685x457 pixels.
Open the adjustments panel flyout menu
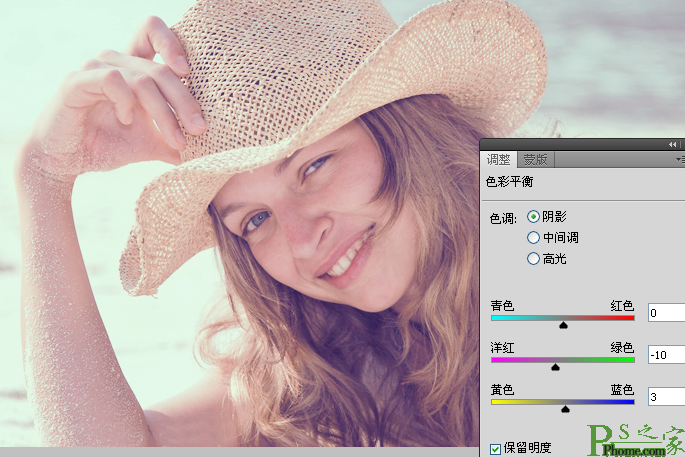coord(681,160)
